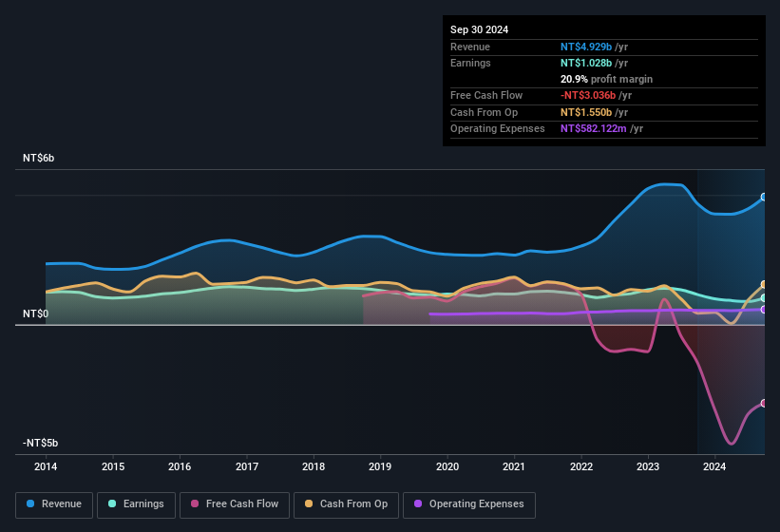Toggle the Revenue legend series
Viewport: 780px width, 532px height.
pyautogui.click(x=54, y=504)
